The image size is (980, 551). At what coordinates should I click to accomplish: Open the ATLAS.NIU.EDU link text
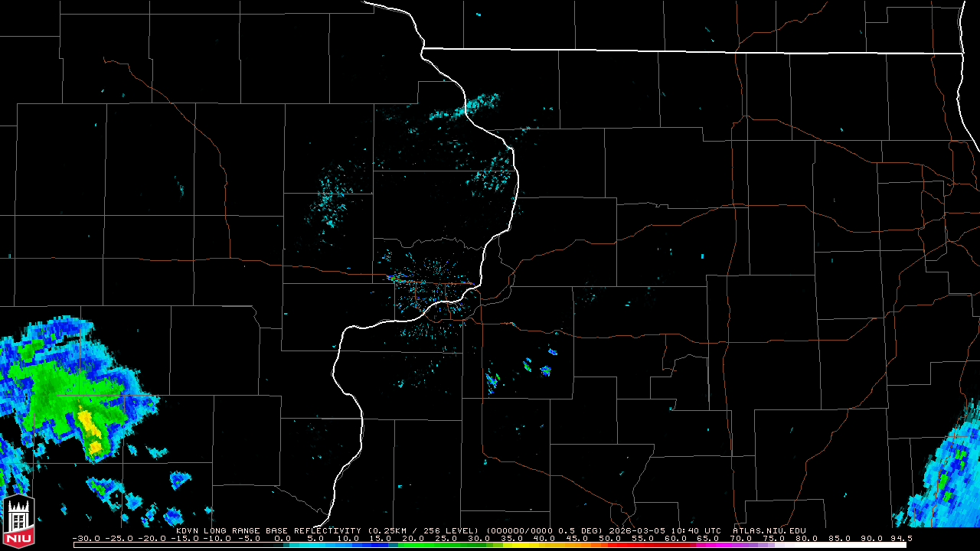point(769,530)
